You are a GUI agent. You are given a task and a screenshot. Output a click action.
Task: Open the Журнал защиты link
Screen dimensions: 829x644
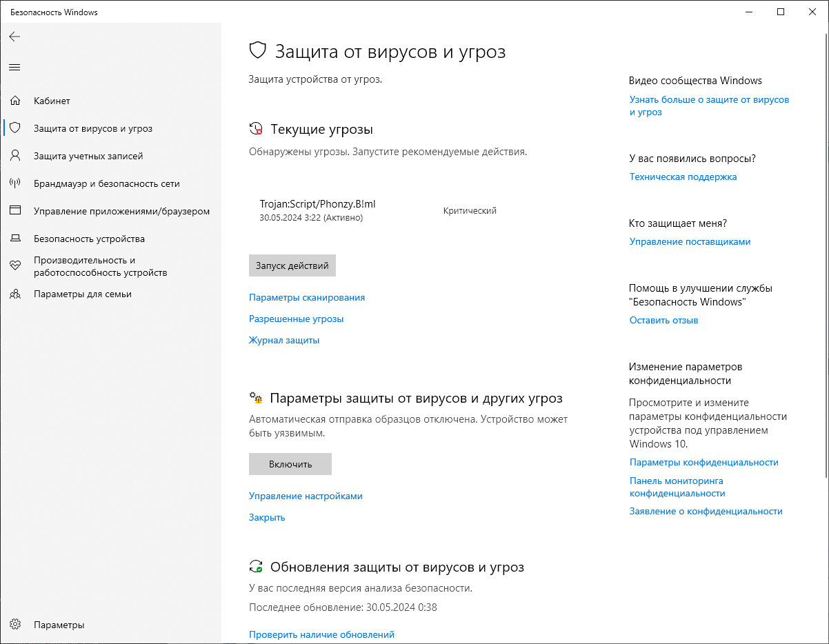(284, 340)
